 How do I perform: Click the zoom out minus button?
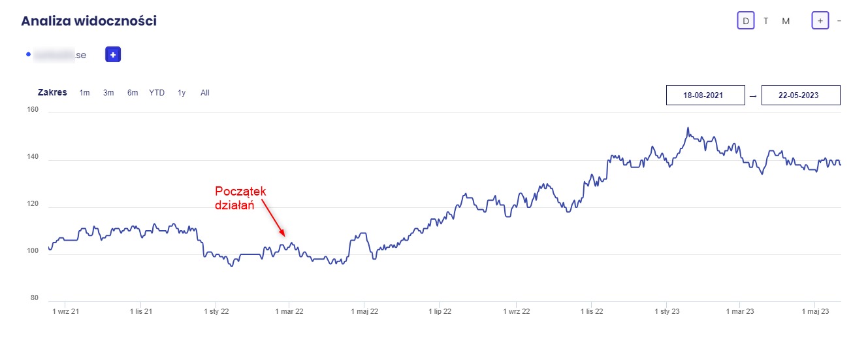click(x=839, y=21)
